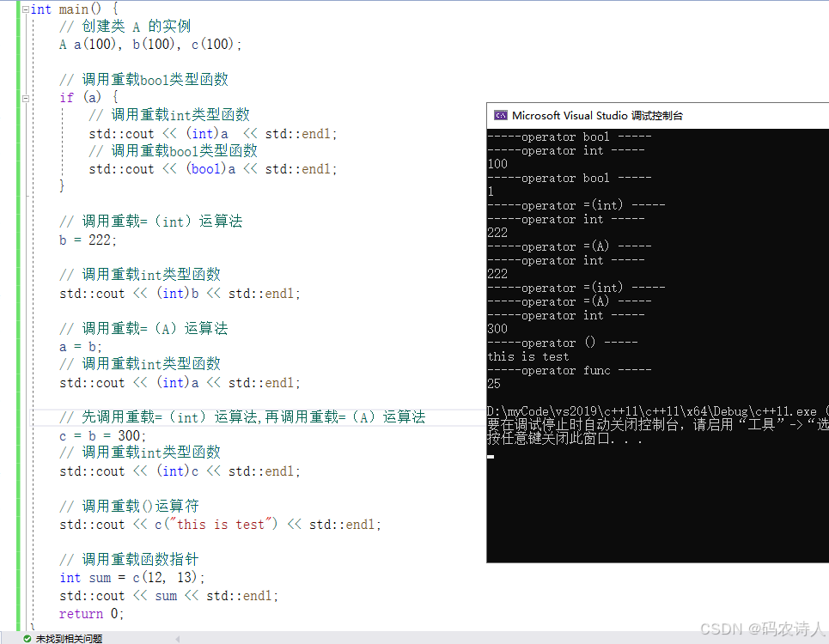The image size is (829, 644).
Task: Collapse the int main() code block
Action: pos(26,9)
